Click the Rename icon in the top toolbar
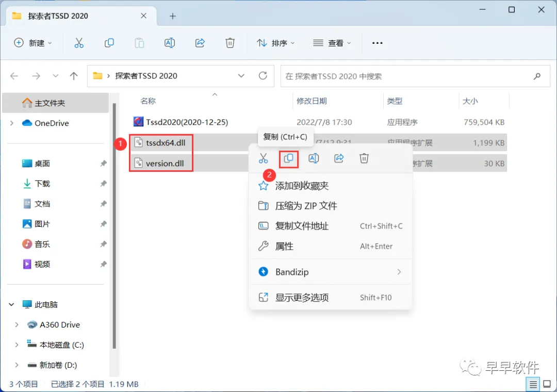557x392 pixels. tap(170, 43)
